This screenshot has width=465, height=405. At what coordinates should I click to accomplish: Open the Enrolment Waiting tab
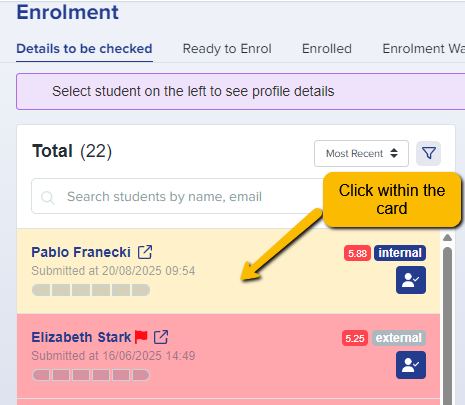point(423,49)
